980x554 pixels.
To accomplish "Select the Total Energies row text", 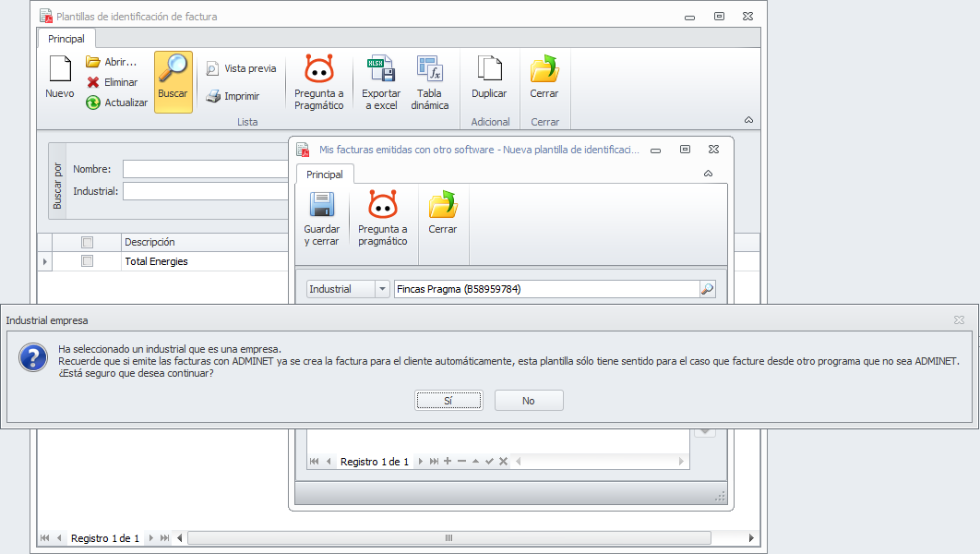I will (x=156, y=261).
